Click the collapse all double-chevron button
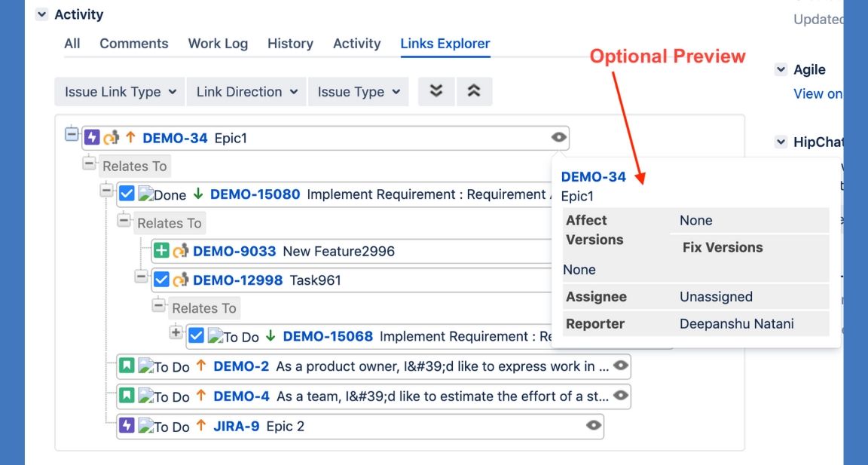The width and height of the screenshot is (868, 465). (473, 91)
